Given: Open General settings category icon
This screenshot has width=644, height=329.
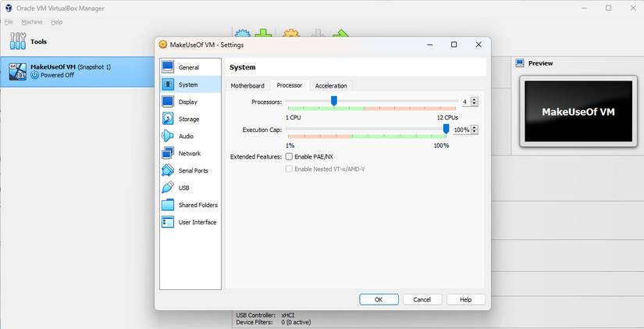Looking at the screenshot, I should (x=168, y=67).
